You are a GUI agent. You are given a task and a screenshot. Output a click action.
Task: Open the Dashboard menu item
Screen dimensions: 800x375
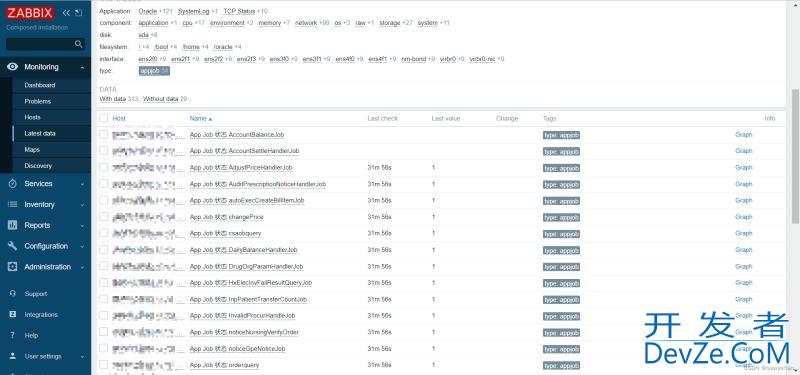(40, 85)
